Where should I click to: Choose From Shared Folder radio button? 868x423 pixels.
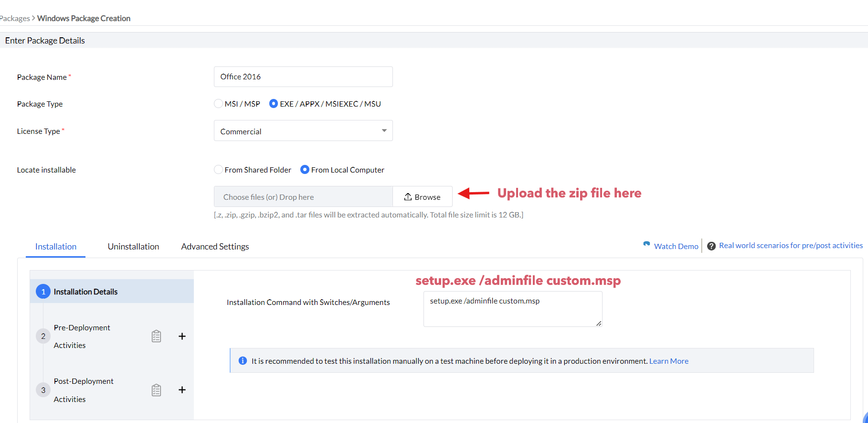[218, 170]
